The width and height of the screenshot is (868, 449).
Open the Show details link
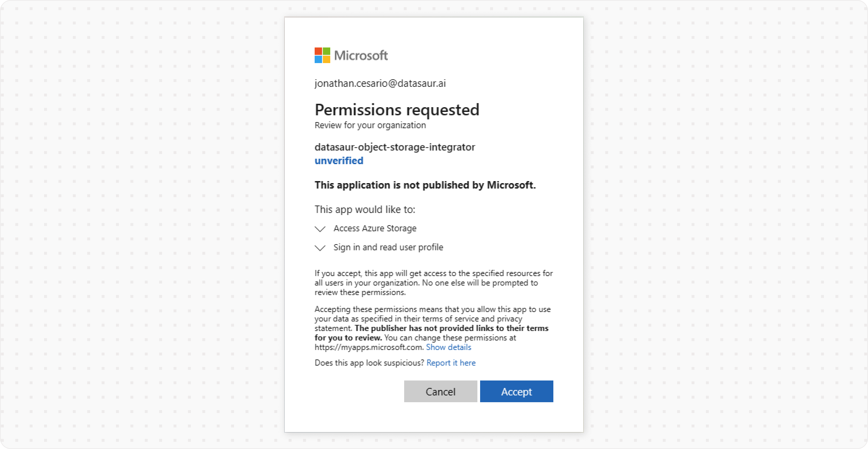tap(448, 347)
